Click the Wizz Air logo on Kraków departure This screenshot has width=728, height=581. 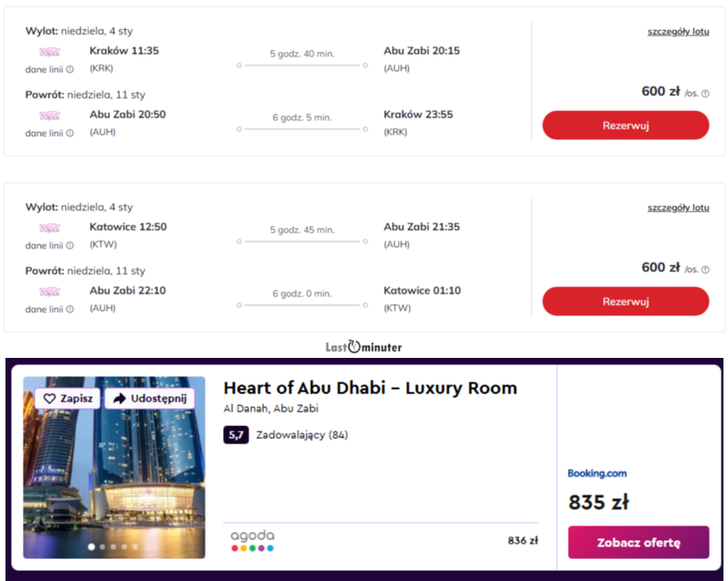[x=49, y=52]
